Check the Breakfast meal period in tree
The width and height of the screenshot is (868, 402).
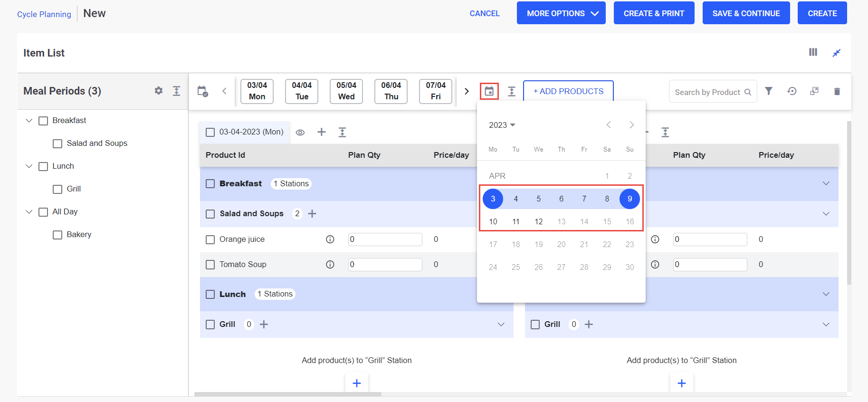43,121
